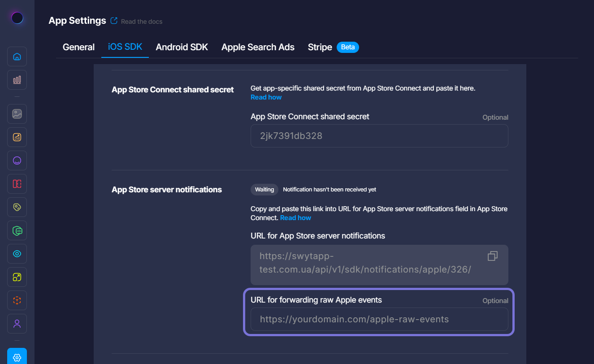
Task: Click 'Notification hasn't been received yet' text
Action: point(330,190)
